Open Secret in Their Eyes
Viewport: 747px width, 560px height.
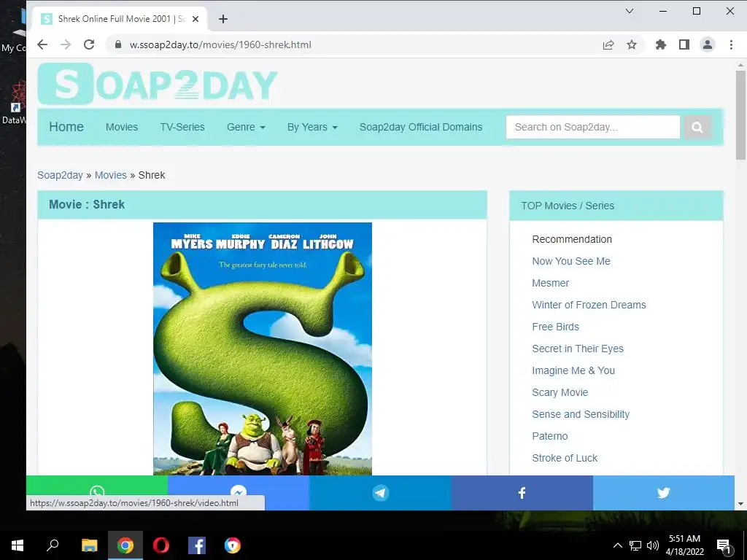click(578, 349)
